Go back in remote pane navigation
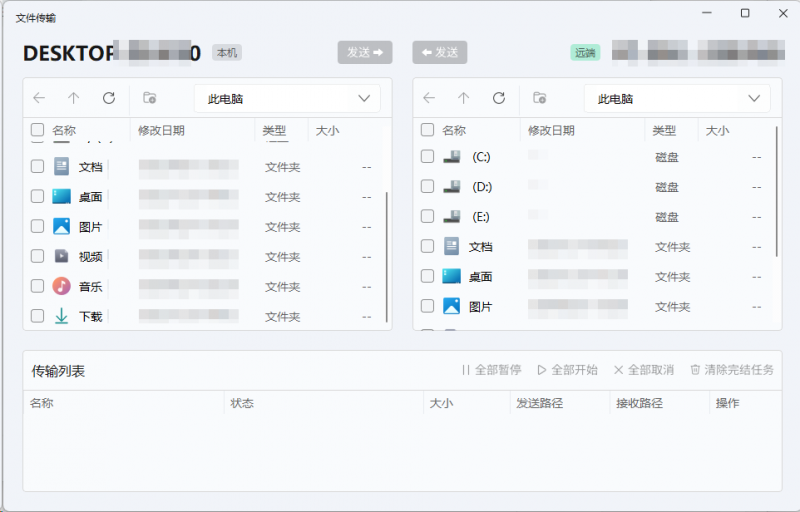Image resolution: width=800 pixels, height=512 pixels. 429,98
